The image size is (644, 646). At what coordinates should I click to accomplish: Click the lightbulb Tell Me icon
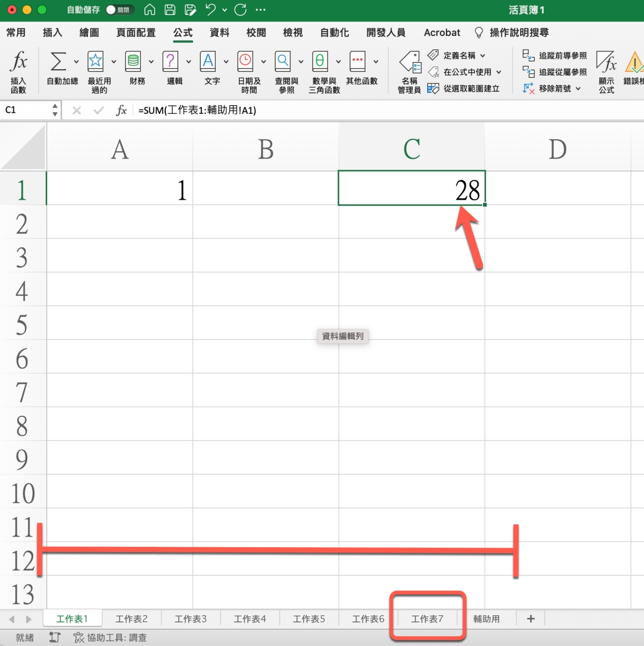479,33
